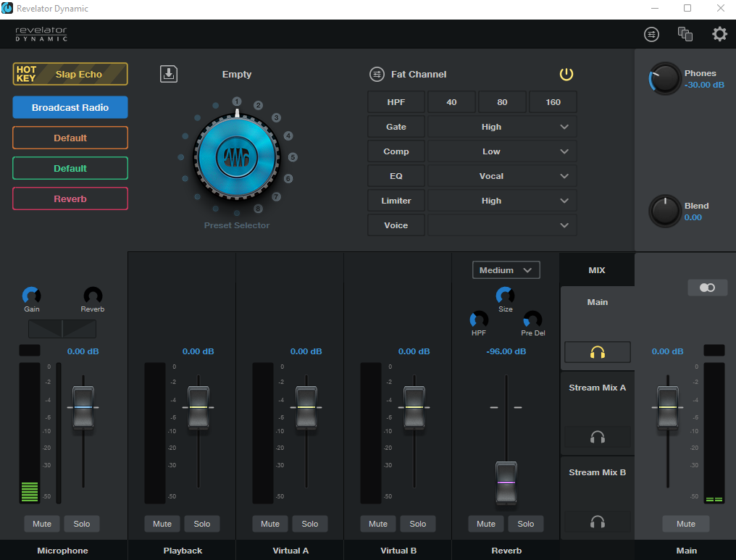The width and height of the screenshot is (736, 560).
Task: Set HPF frequency to 160
Action: click(x=553, y=102)
